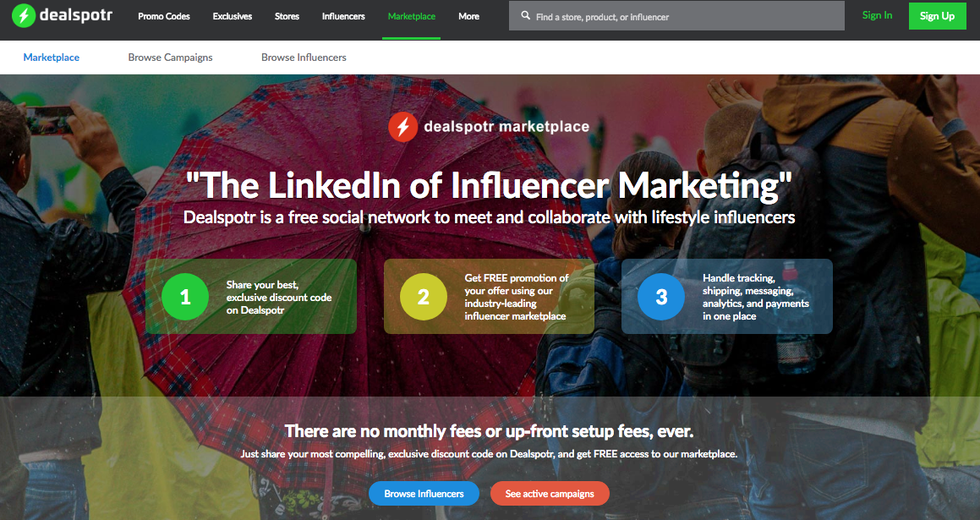Click the red dealspotr marketplace bolt icon
Screen dimensions: 980x520
coord(403,127)
